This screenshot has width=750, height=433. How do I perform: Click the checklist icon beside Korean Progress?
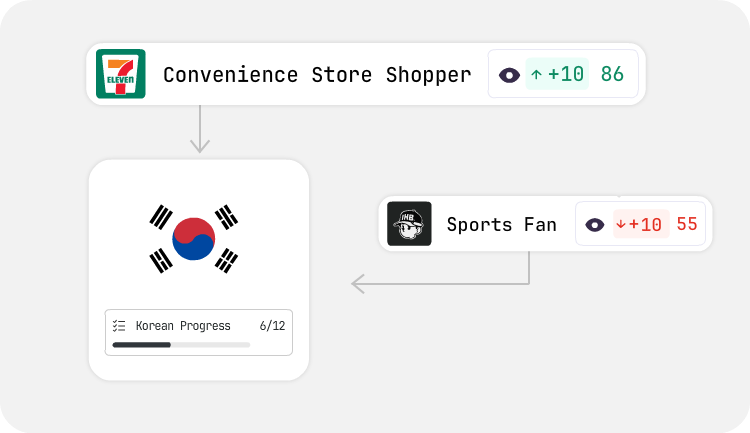pyautogui.click(x=119, y=326)
